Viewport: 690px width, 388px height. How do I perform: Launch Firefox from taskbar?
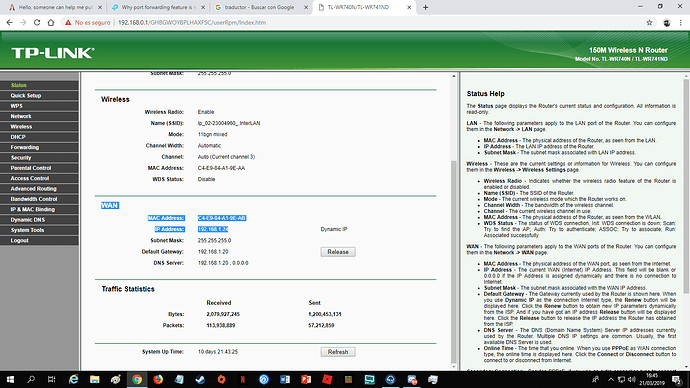point(158,379)
